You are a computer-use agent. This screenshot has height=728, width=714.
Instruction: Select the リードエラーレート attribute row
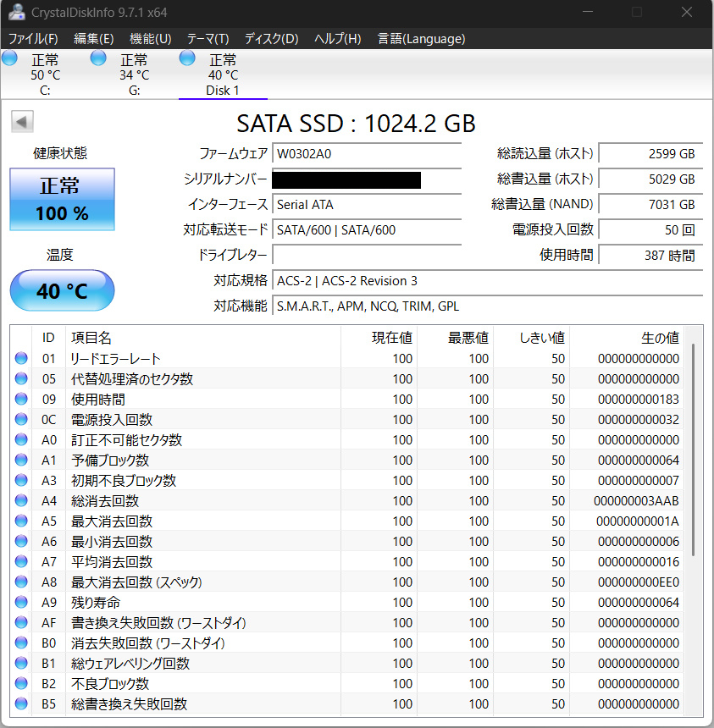[346, 358]
